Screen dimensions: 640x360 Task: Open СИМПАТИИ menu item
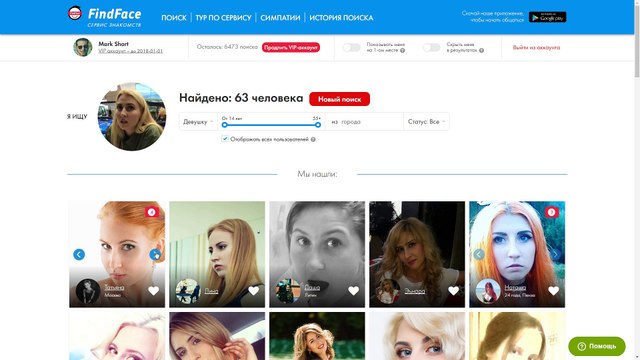pos(280,18)
